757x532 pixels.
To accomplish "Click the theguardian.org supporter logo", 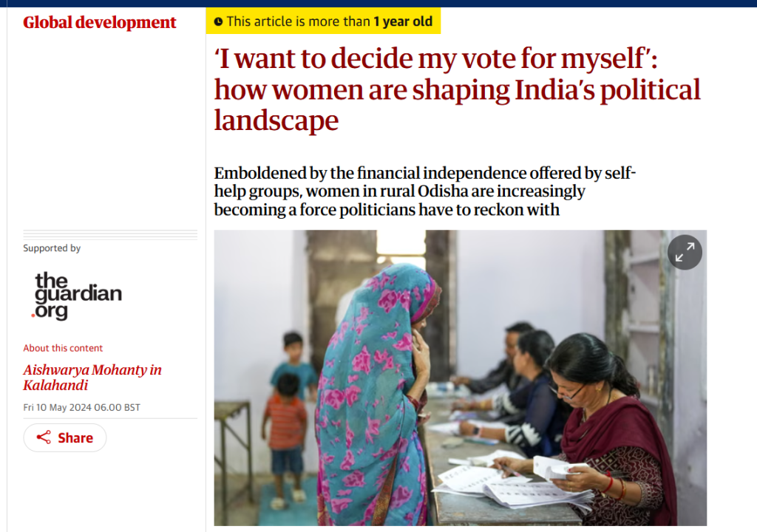I will coord(78,296).
